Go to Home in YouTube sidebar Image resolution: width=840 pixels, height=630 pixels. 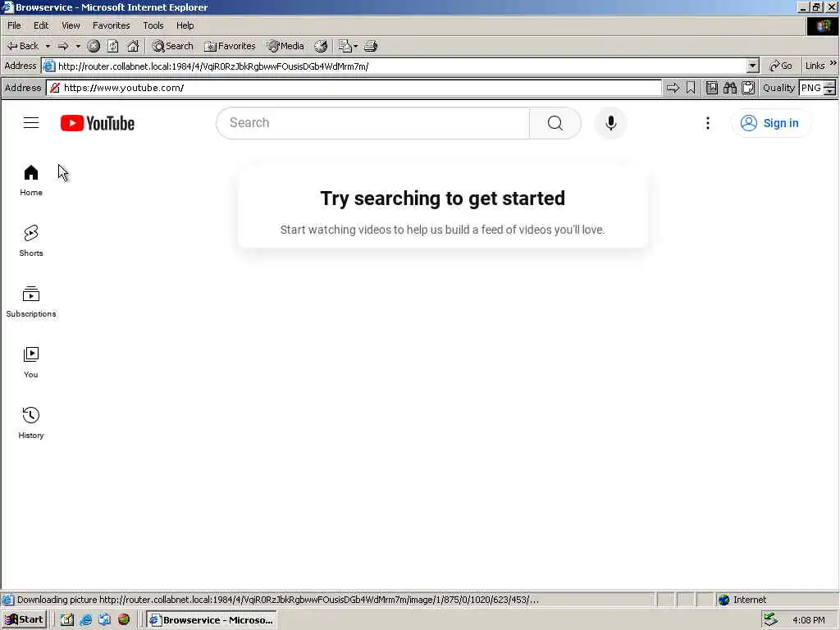31,180
